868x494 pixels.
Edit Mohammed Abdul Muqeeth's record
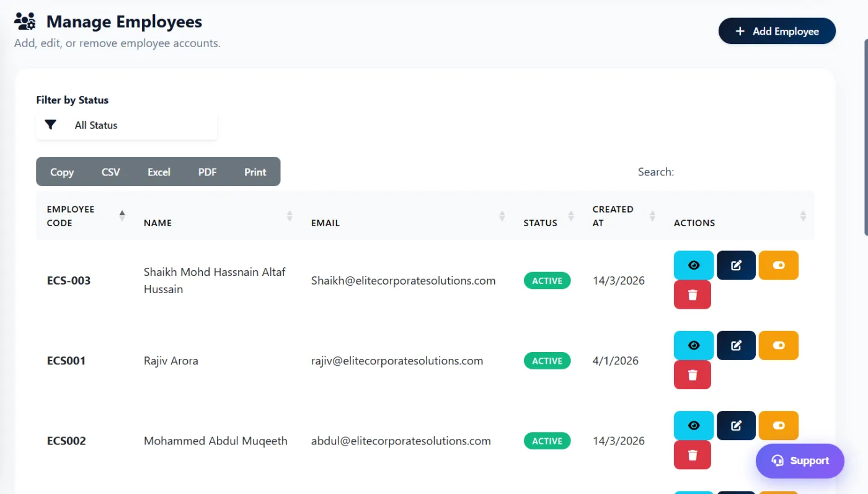coord(736,425)
